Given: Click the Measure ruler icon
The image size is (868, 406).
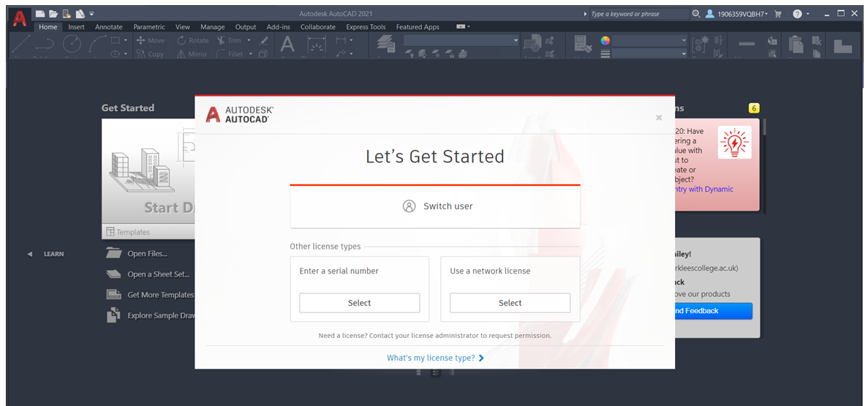Looking at the screenshot, I should tap(746, 45).
